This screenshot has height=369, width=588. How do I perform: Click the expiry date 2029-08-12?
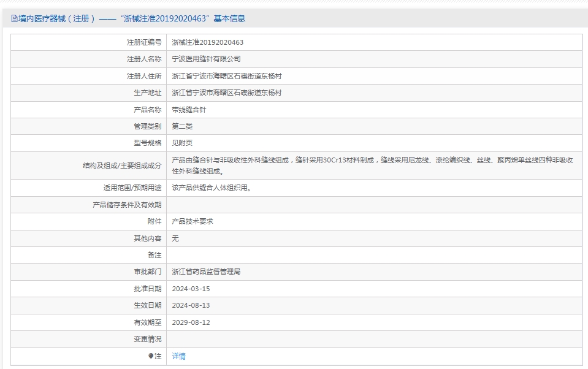(191, 322)
